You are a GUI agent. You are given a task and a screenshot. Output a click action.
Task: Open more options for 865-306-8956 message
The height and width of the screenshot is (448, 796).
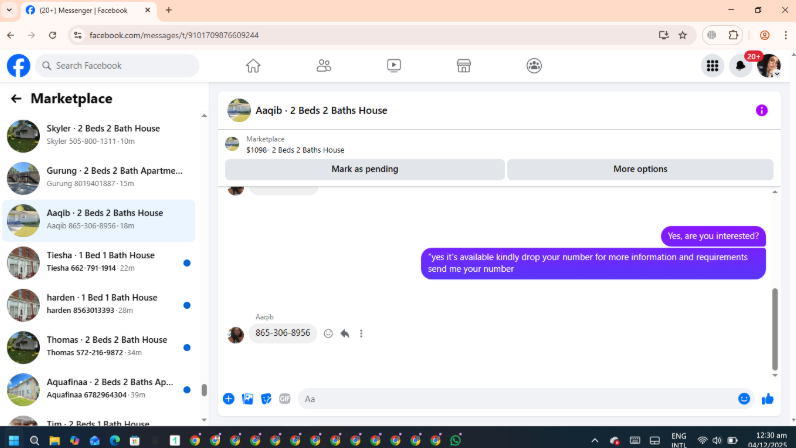pyautogui.click(x=361, y=334)
